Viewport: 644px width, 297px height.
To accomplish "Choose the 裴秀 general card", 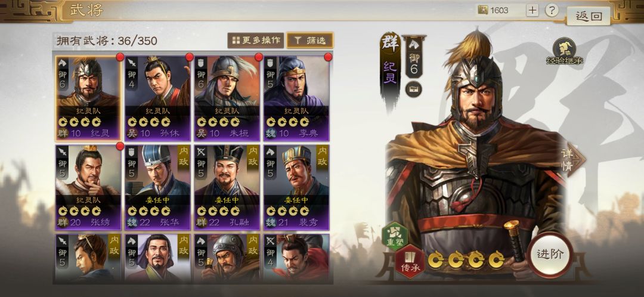I will [x=296, y=187].
